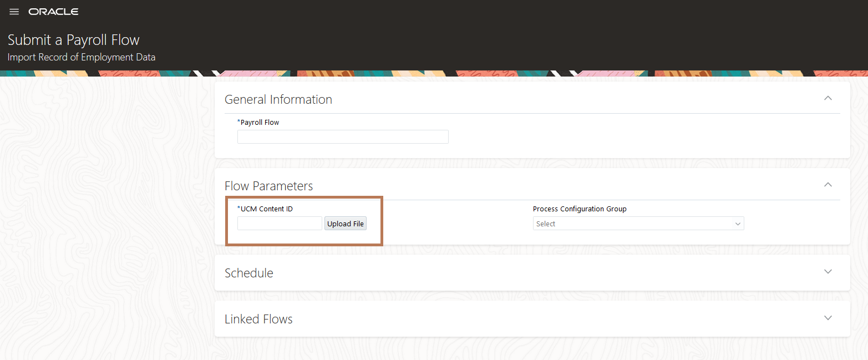Collapse the General Information section chevron

point(828,98)
